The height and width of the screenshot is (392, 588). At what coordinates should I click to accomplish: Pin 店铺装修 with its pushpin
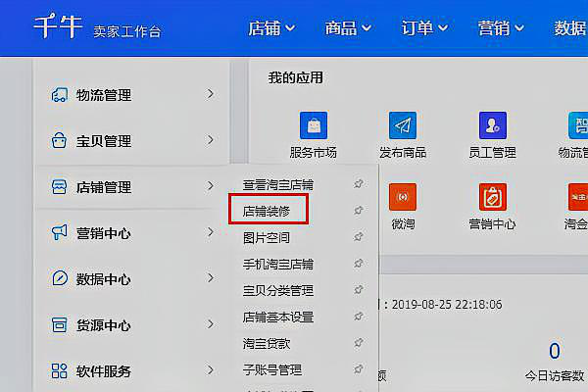click(359, 211)
